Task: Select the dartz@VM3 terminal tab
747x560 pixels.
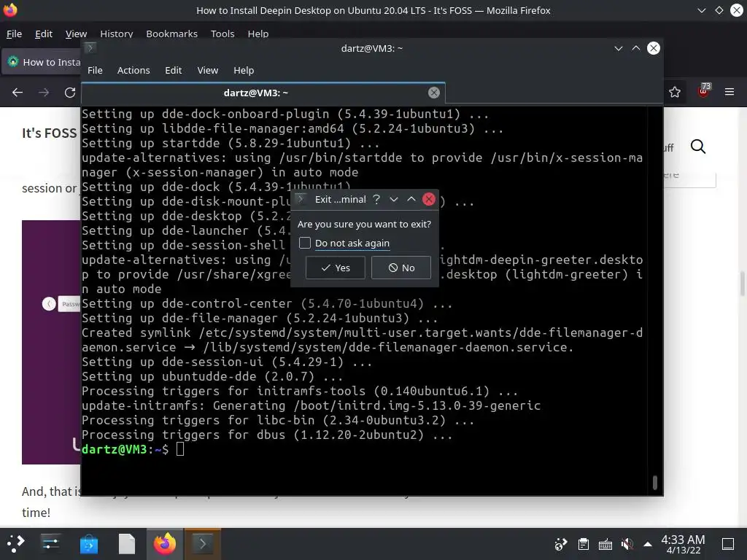Action: coord(263,93)
